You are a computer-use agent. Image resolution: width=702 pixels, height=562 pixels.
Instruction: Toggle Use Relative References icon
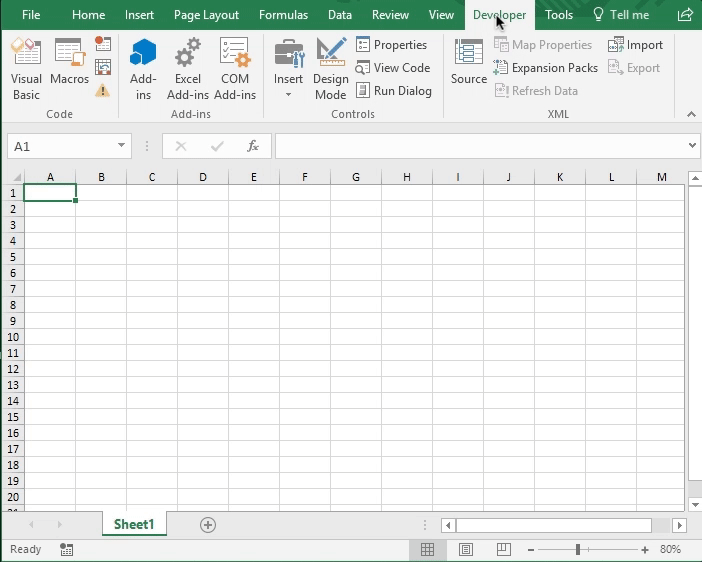pos(103,68)
